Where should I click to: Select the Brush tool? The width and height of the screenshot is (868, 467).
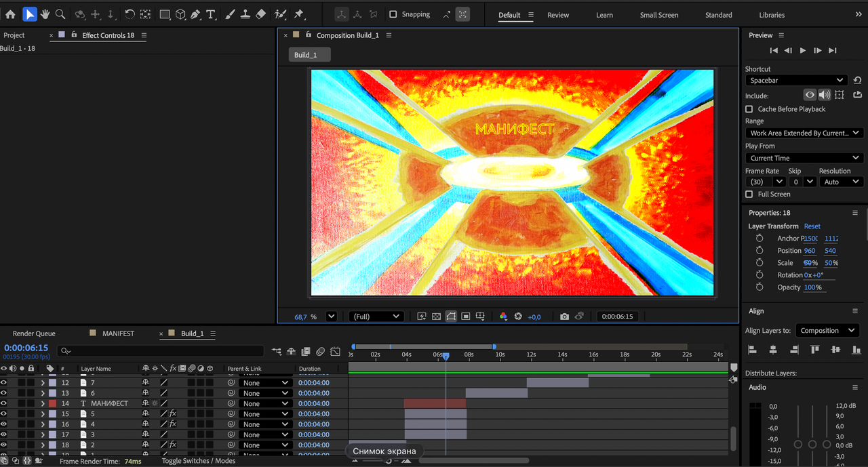230,14
